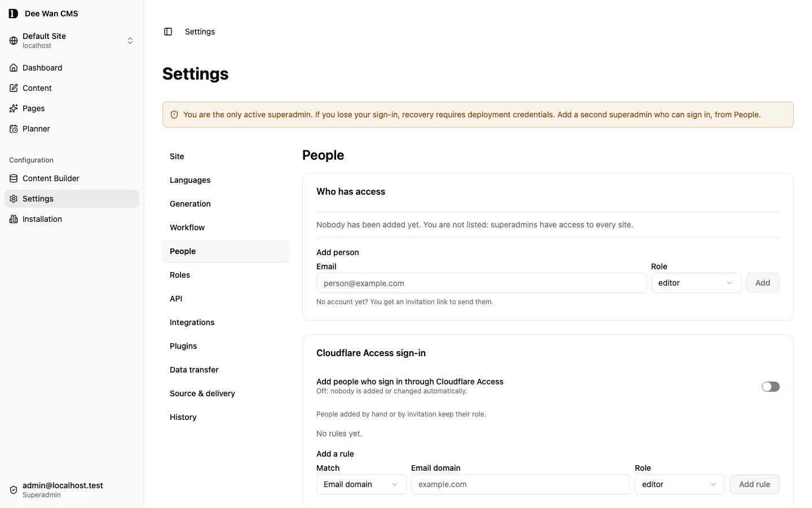The height and width of the screenshot is (508, 812).
Task: Click the Planner calendar icon
Action: point(14,129)
